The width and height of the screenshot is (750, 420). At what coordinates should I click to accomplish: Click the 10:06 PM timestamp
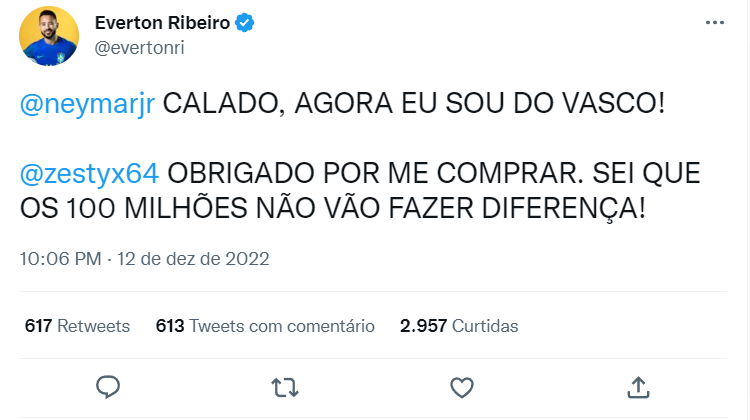point(61,259)
